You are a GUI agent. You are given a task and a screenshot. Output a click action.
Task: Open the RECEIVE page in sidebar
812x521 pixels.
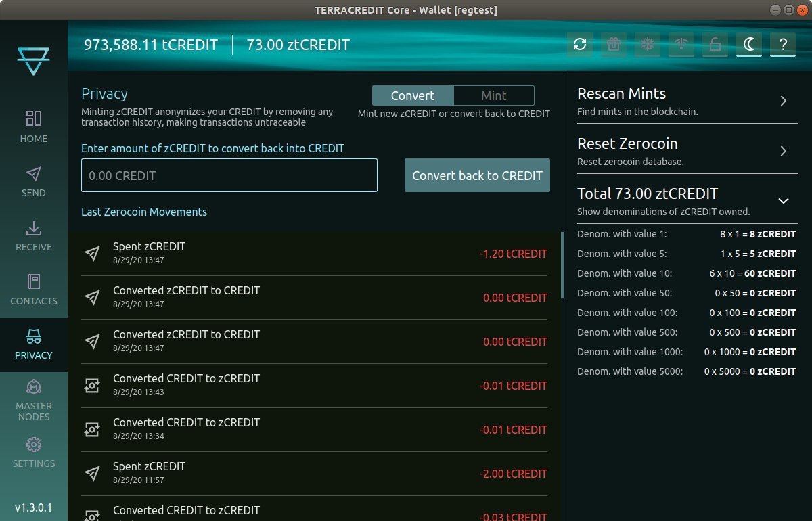point(34,237)
